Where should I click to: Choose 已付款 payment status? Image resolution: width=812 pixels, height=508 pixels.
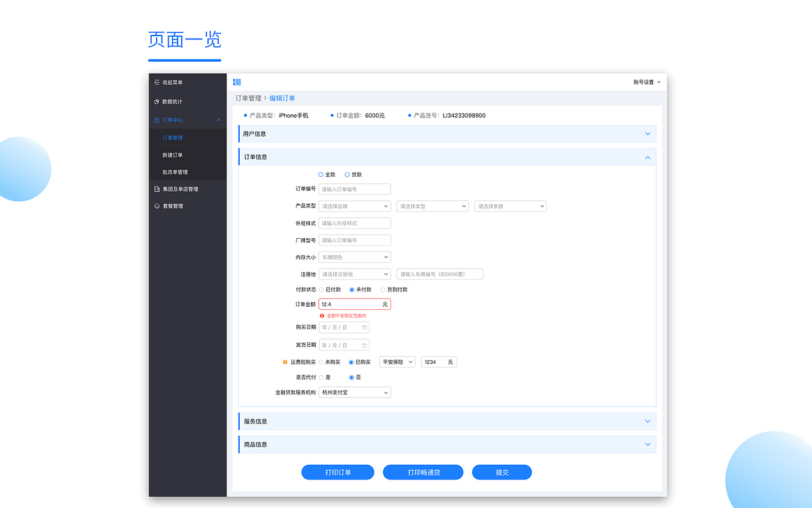321,290
